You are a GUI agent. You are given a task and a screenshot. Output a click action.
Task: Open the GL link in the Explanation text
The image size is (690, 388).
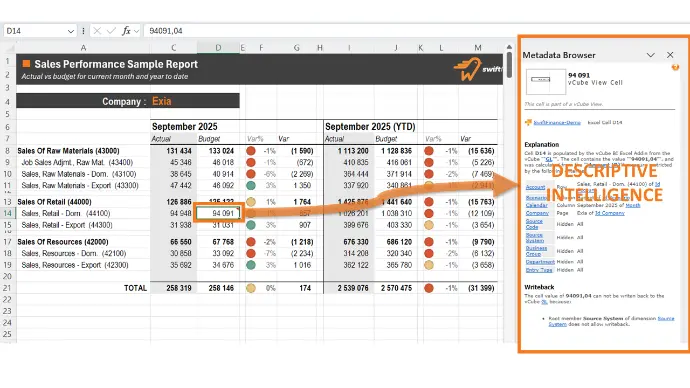(549, 159)
